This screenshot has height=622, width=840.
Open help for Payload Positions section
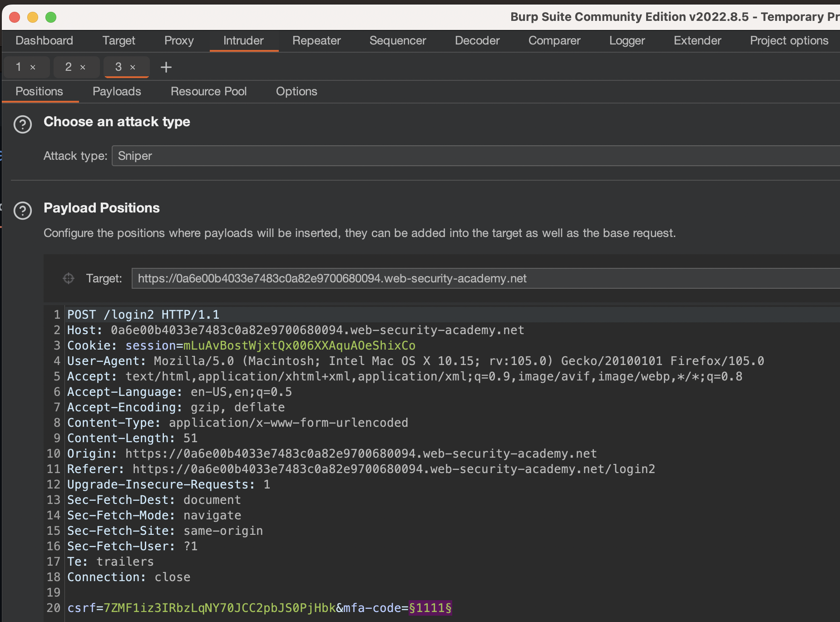23,210
